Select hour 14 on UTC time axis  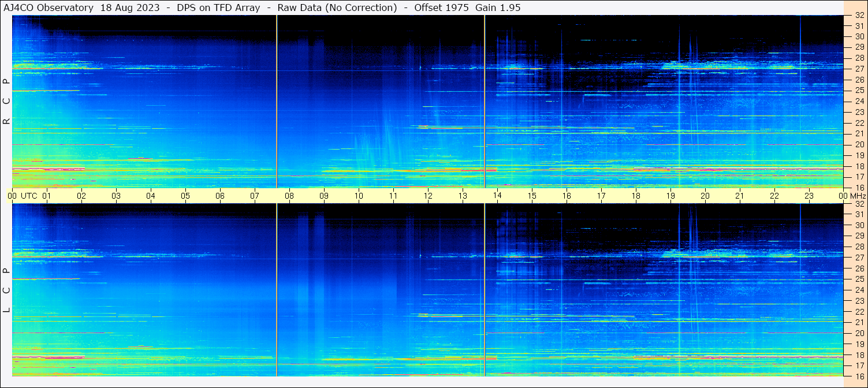tap(497, 196)
